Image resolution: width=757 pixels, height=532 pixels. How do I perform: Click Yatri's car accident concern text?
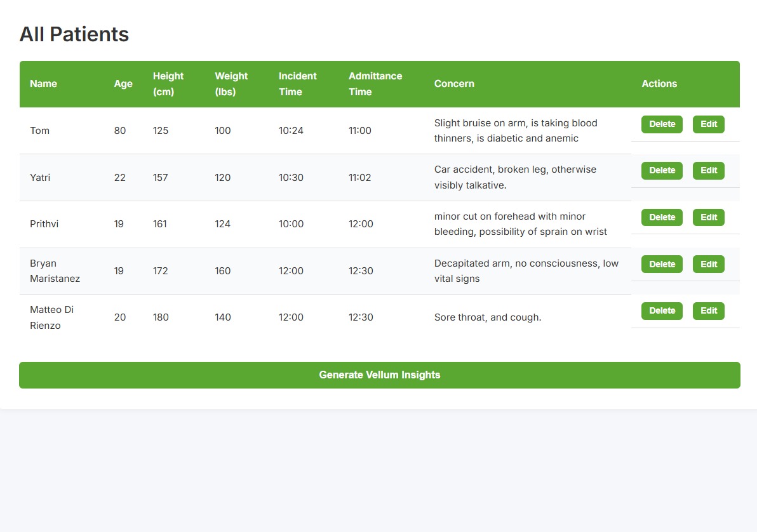[515, 177]
